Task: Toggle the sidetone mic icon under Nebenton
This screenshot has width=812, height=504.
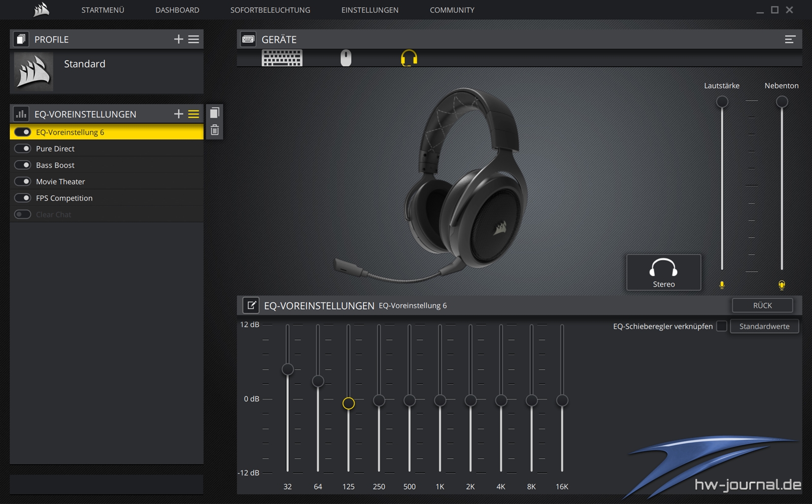Action: tap(782, 285)
